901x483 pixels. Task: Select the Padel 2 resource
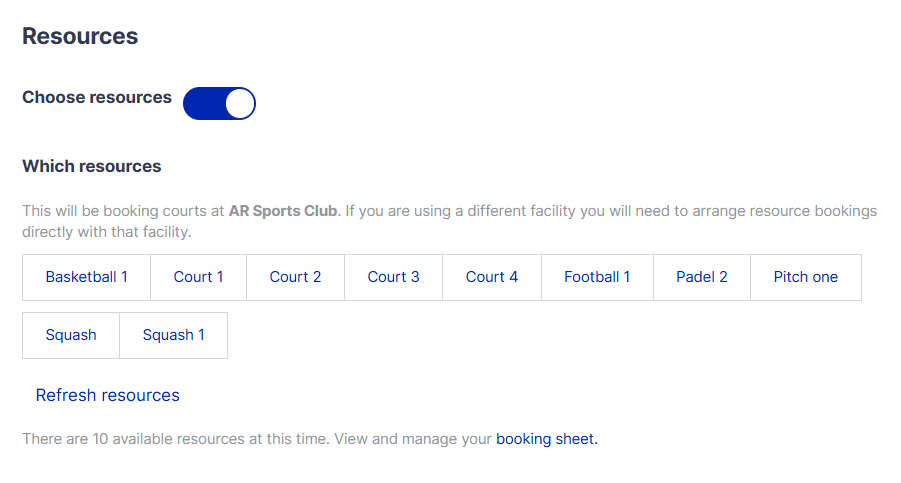pyautogui.click(x=702, y=277)
